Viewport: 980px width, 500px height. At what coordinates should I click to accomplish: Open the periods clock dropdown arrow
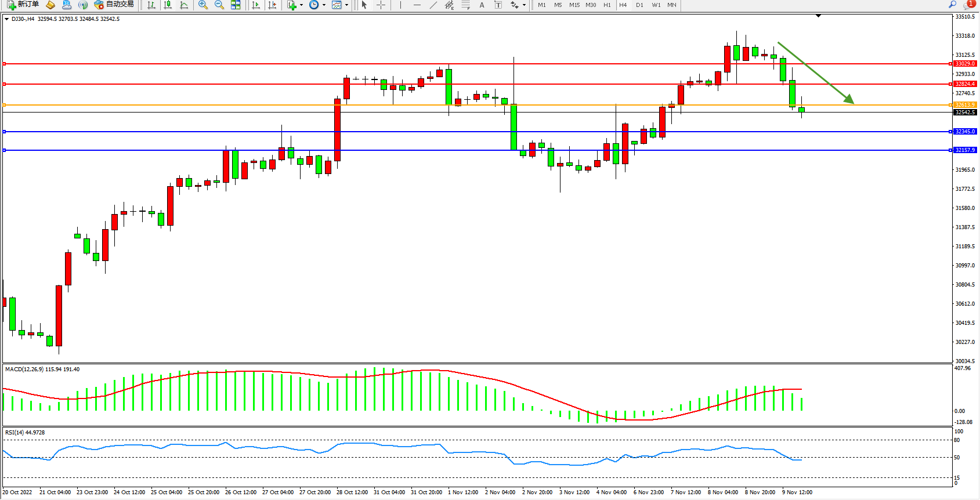coord(324,5)
